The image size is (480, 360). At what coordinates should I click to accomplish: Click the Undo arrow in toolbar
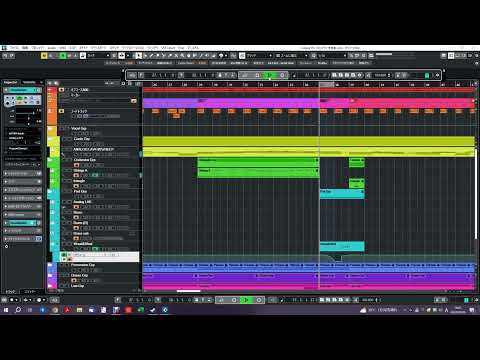(5, 56)
